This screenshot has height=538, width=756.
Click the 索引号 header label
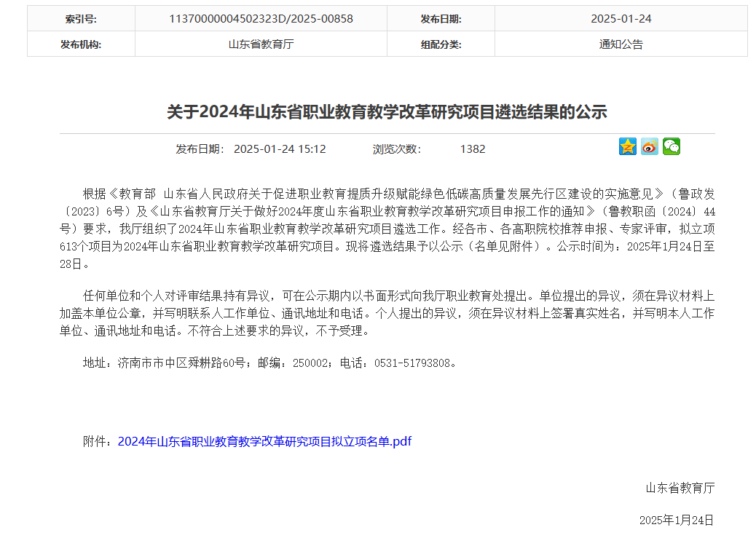(x=81, y=19)
